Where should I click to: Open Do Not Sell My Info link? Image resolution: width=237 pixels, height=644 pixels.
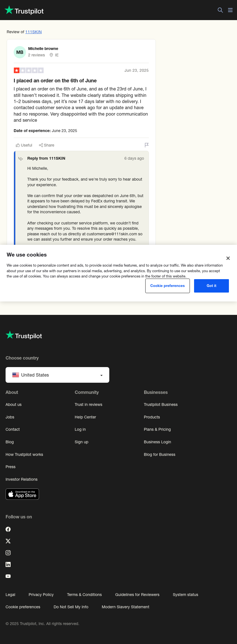pos(71,607)
